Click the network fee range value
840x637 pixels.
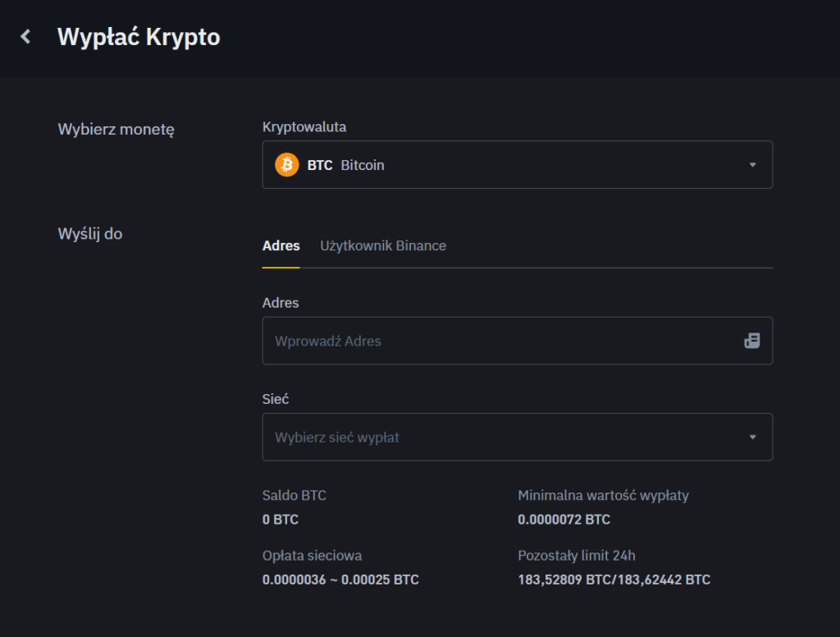click(340, 580)
